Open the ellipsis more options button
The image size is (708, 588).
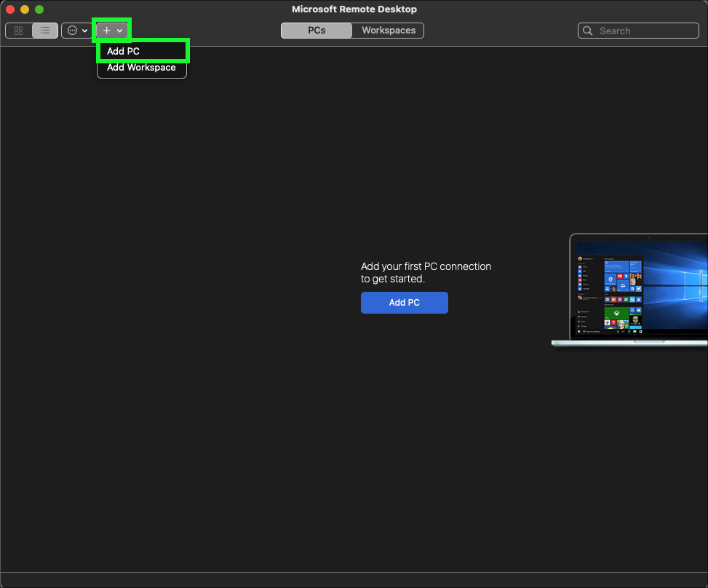click(72, 31)
